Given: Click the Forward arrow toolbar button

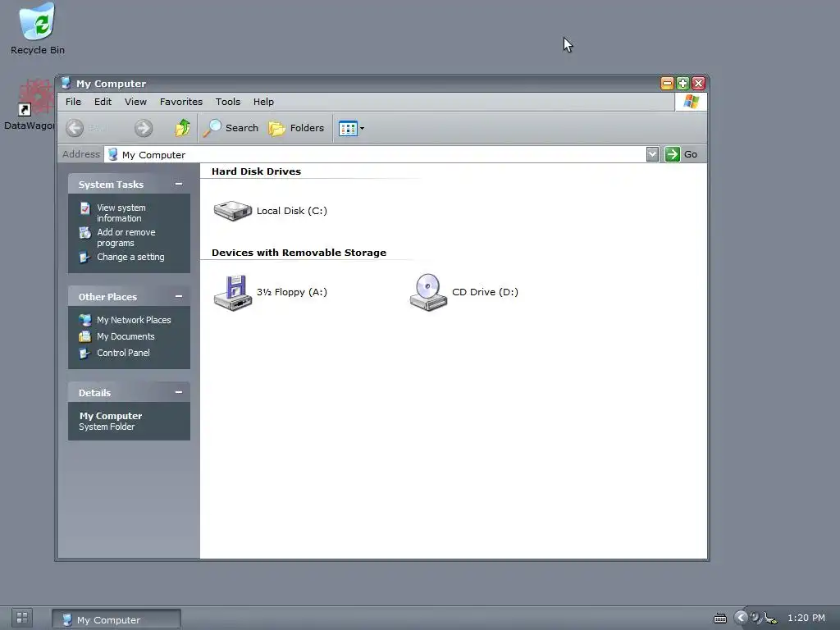Looking at the screenshot, I should click(143, 128).
